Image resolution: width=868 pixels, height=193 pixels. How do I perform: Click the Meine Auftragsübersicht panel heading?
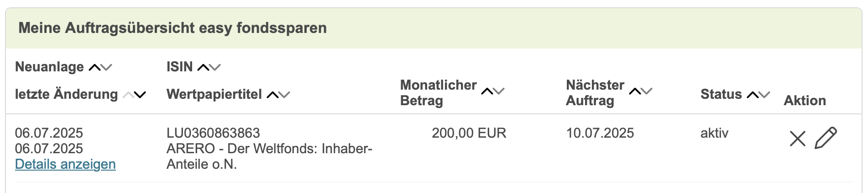[x=173, y=28]
